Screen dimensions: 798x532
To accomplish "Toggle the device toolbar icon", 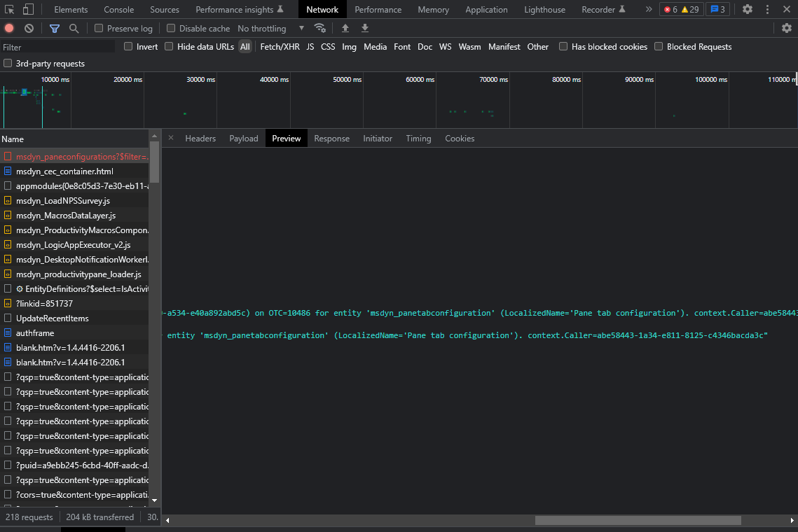I will click(x=28, y=9).
